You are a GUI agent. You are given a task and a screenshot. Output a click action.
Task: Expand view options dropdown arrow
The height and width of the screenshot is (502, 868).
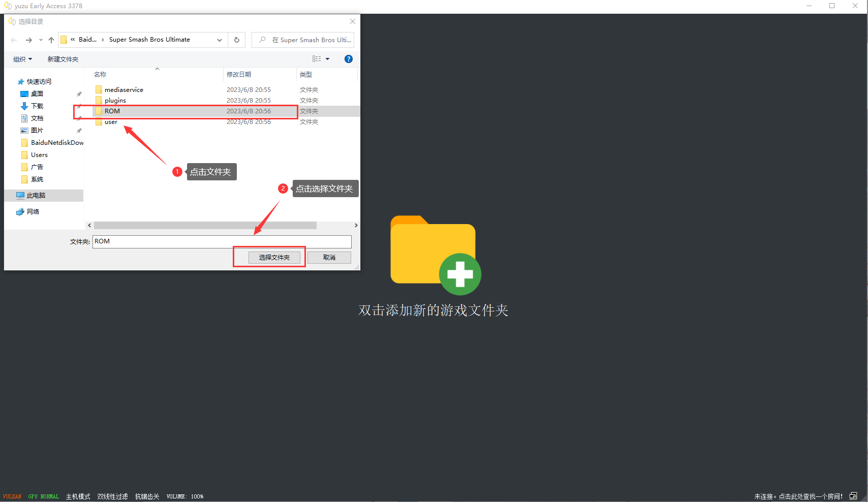pos(328,59)
